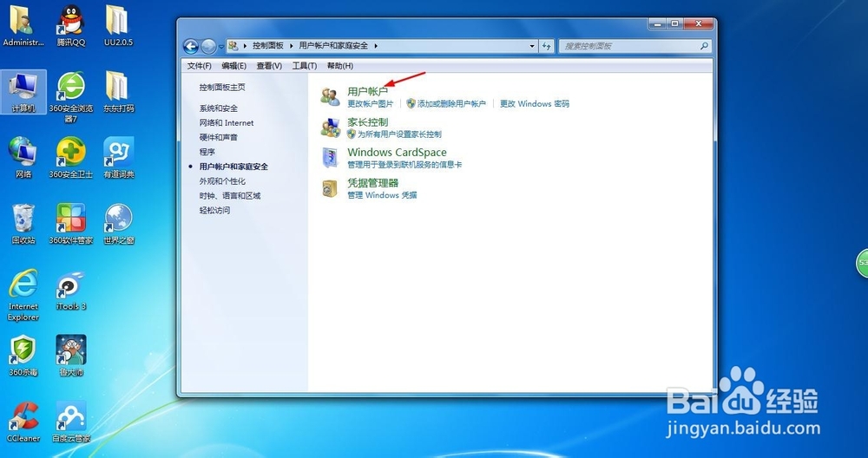Open the 帮助(H) menu

pyautogui.click(x=340, y=66)
